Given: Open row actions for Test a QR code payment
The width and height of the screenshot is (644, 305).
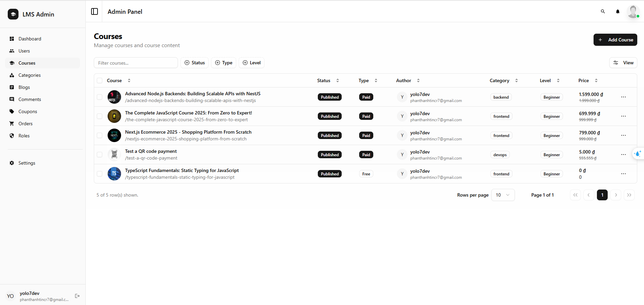Looking at the screenshot, I should 623,155.
